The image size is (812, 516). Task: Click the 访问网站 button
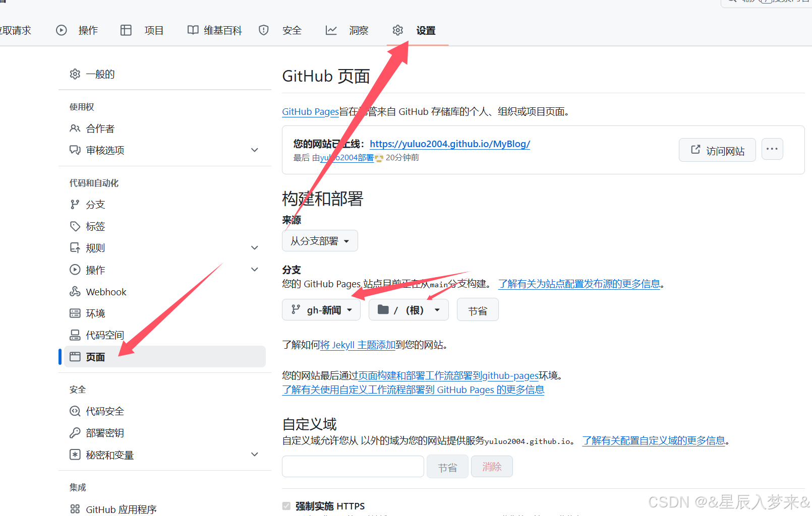click(x=717, y=150)
